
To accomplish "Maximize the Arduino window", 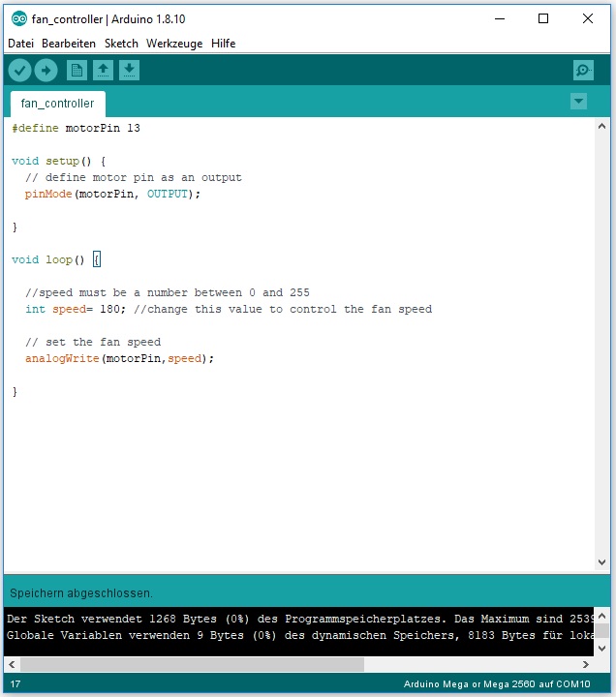I will tap(543, 18).
